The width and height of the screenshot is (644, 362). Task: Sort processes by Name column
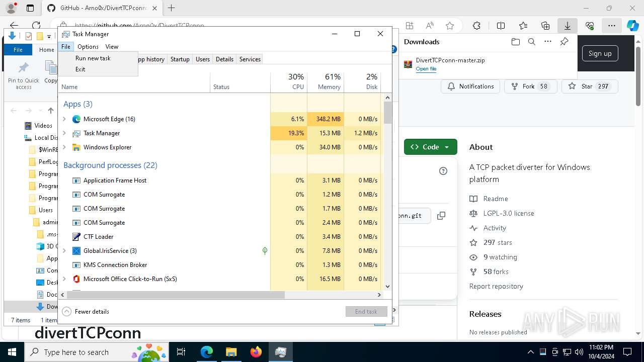(134, 82)
